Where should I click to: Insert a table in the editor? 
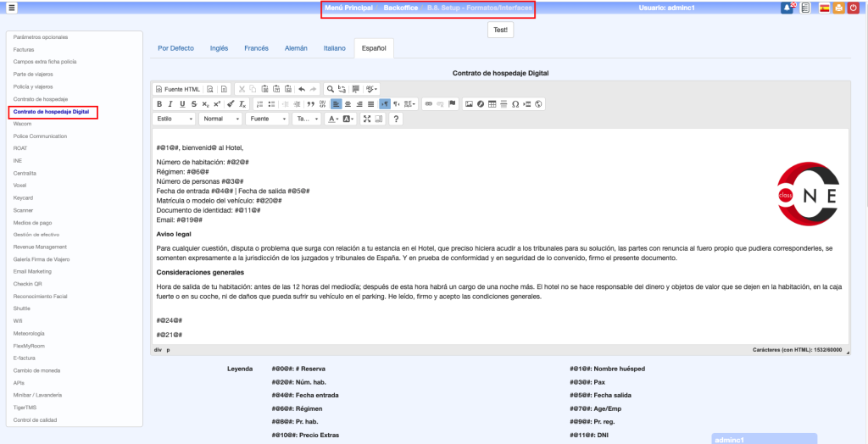coord(492,103)
